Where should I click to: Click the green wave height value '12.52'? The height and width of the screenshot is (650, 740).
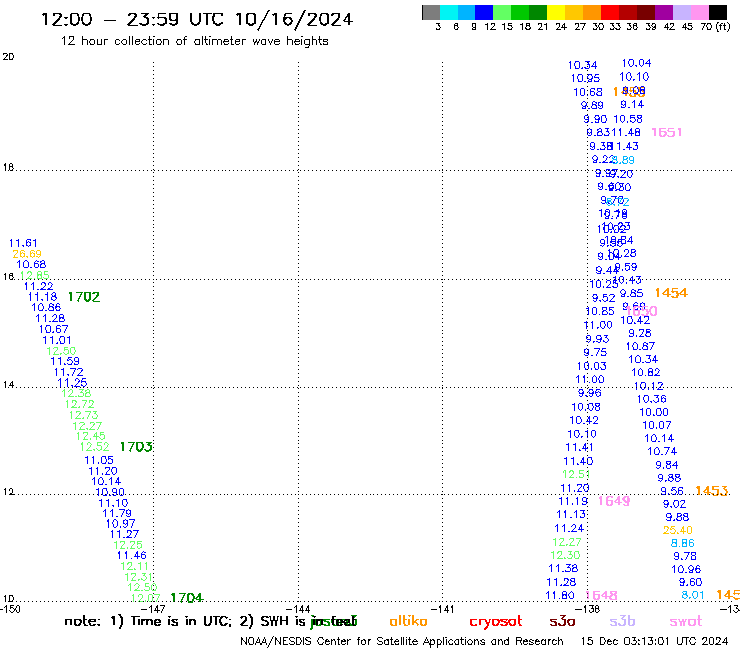[95, 447]
